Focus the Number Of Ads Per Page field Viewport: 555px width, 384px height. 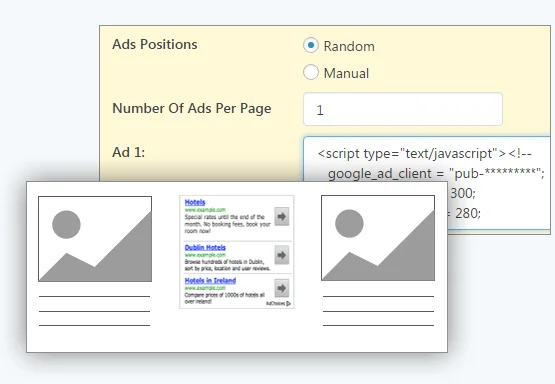click(403, 109)
